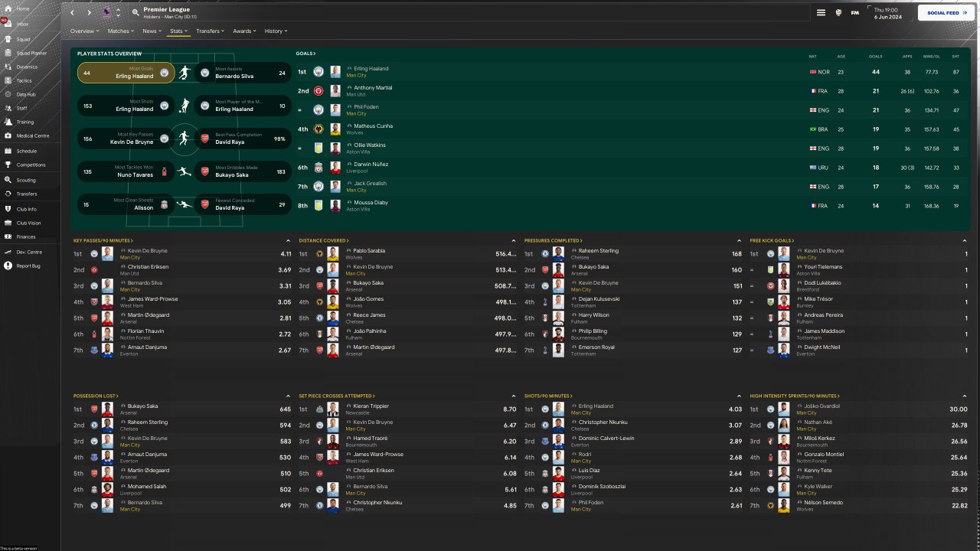Open High Intensity Sprints/90 Minutes list
Viewport: 980px width, 551px height.
pos(795,396)
